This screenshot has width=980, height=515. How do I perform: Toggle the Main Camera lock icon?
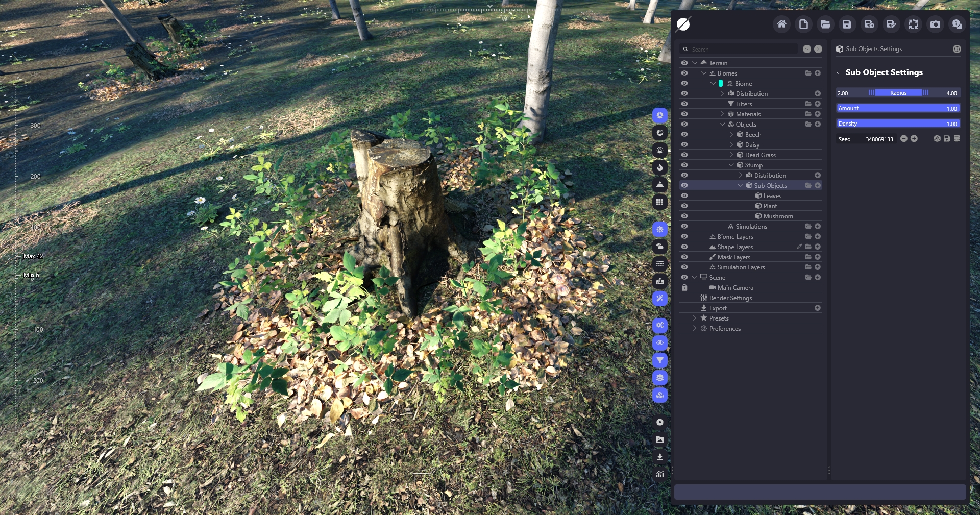(684, 288)
